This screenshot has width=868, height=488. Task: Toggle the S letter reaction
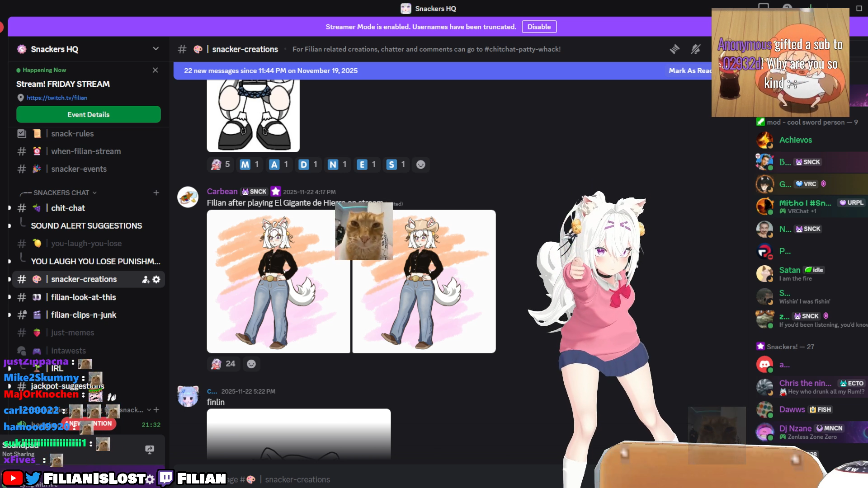tap(396, 164)
